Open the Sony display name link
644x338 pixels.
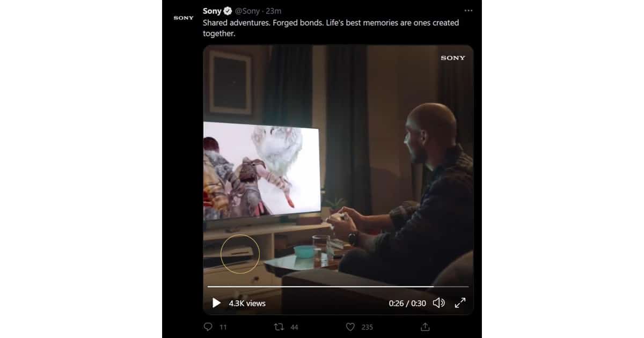(212, 11)
